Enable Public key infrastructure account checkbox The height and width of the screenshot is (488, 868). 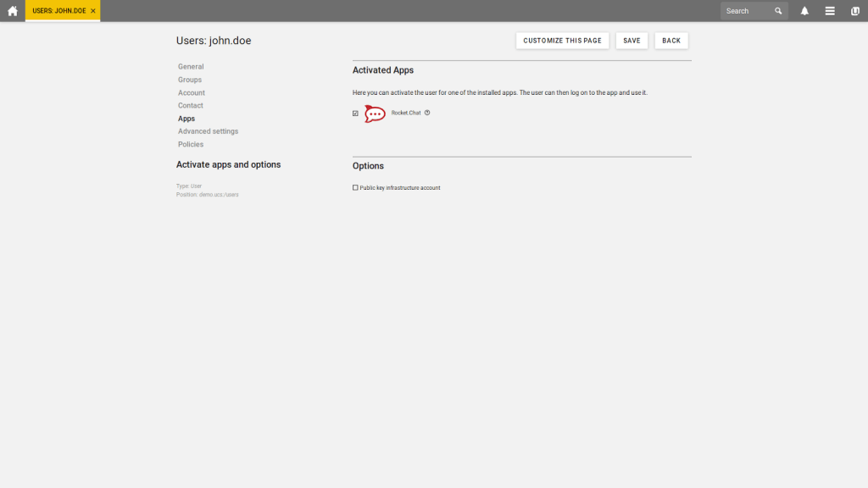tap(355, 187)
